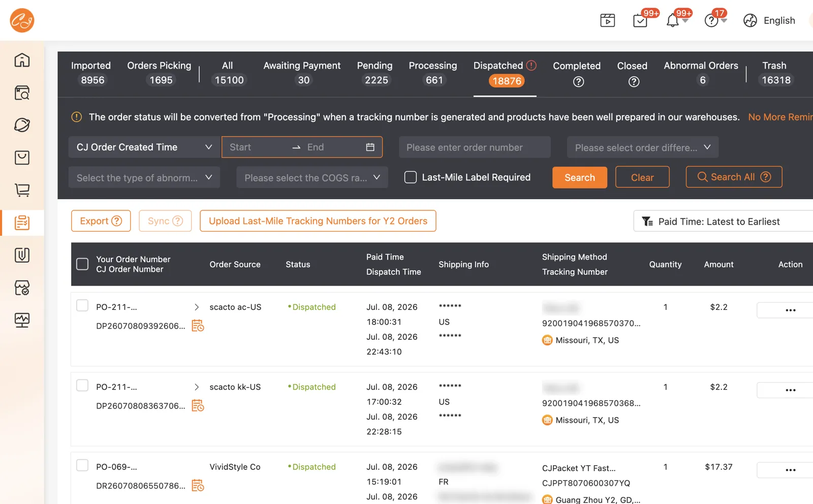Toggle the select-all orders header checkbox
Image resolution: width=813 pixels, height=504 pixels.
coord(82,264)
